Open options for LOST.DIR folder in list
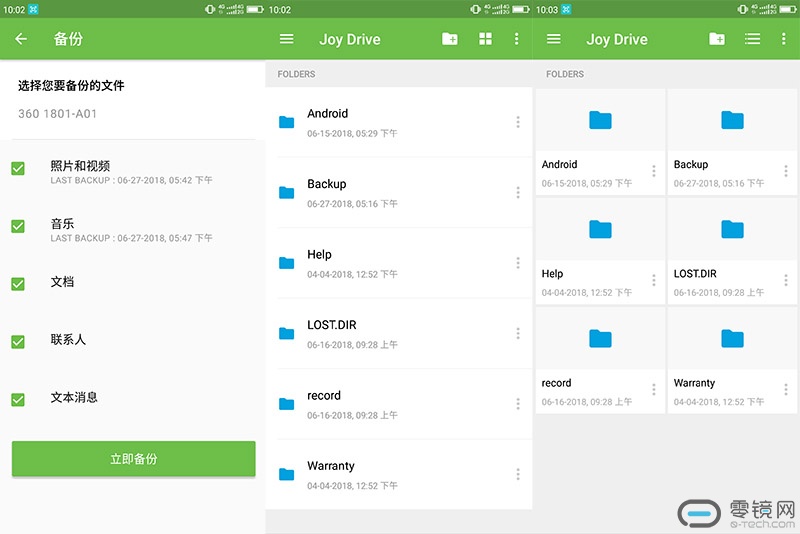The image size is (800, 534). [x=518, y=333]
